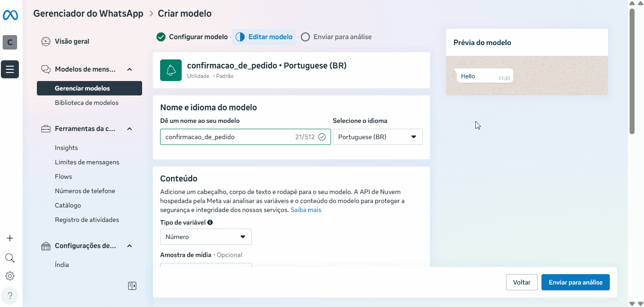Collapse the Ferramentas section chevron
This screenshot has height=307, width=644.
coord(130,129)
